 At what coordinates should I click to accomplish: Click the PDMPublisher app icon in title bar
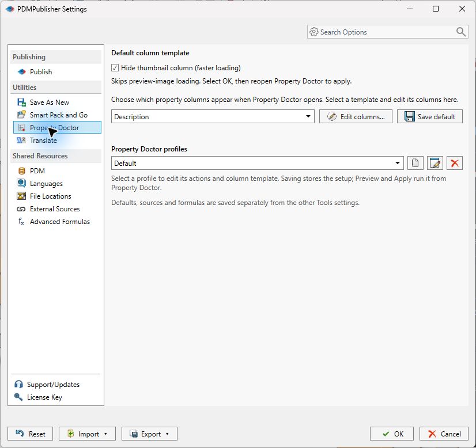point(10,9)
